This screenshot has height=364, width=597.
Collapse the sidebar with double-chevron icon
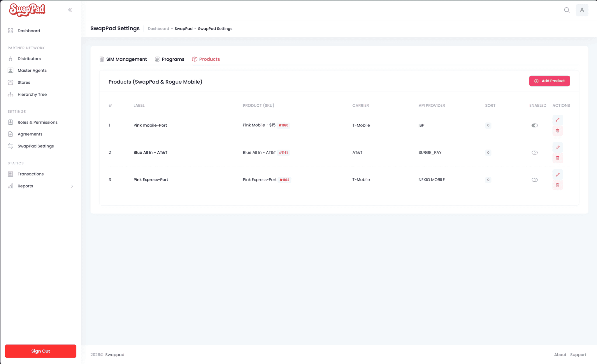(x=70, y=10)
